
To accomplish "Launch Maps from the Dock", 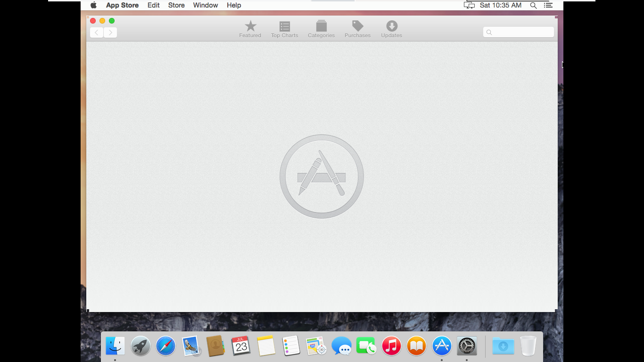I will point(316,346).
